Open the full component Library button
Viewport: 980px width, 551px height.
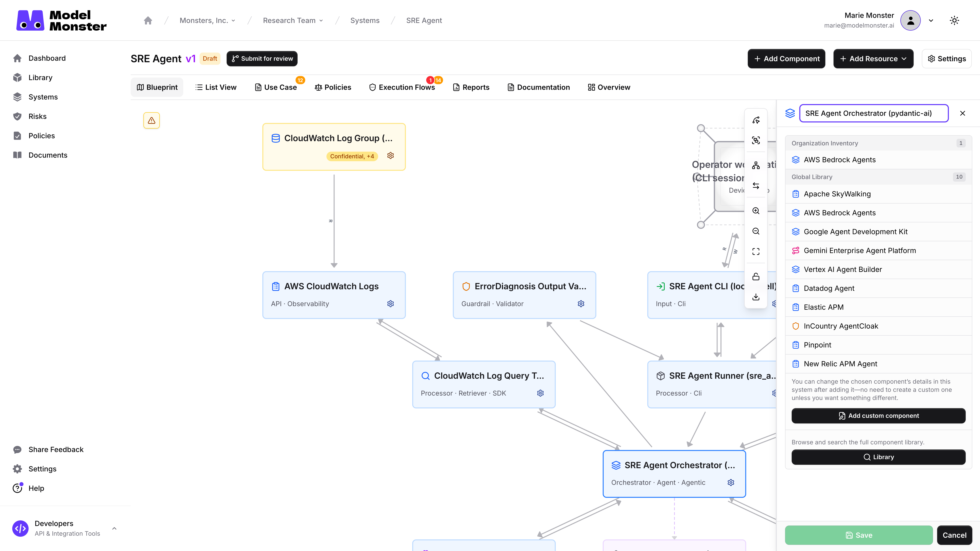pos(878,457)
